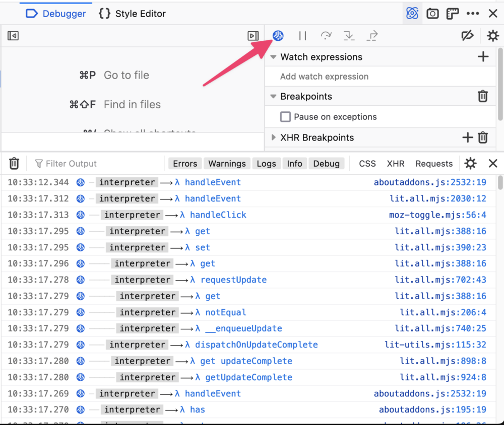
Task: Enable Pause on exceptions
Action: coord(285,116)
